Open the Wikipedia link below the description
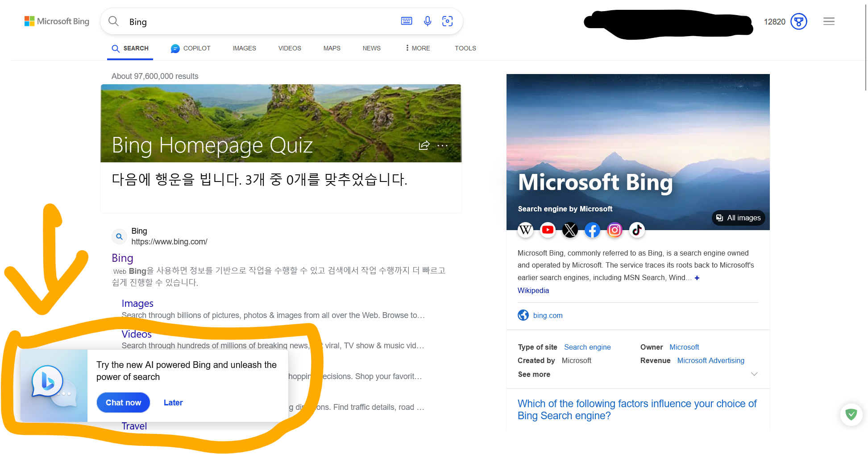 [533, 290]
